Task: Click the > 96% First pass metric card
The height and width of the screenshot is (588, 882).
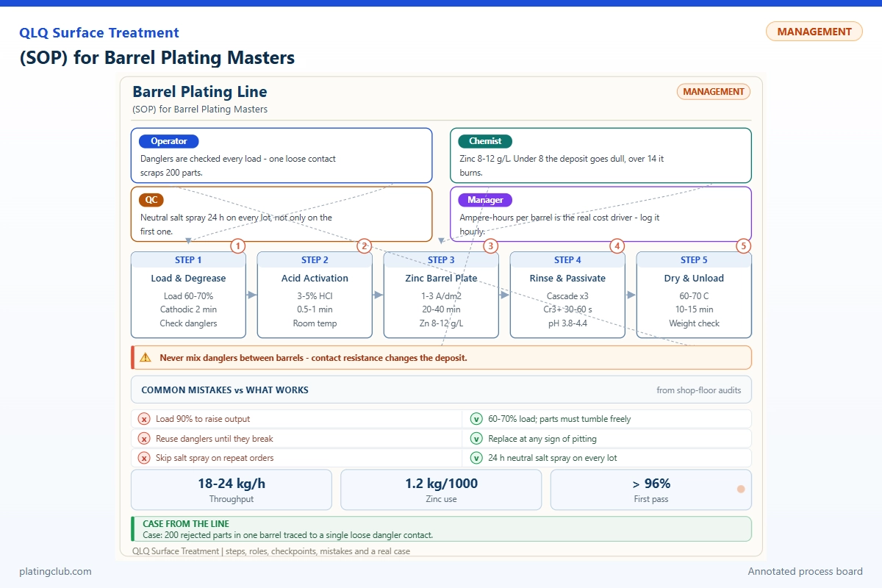Action: [651, 490]
